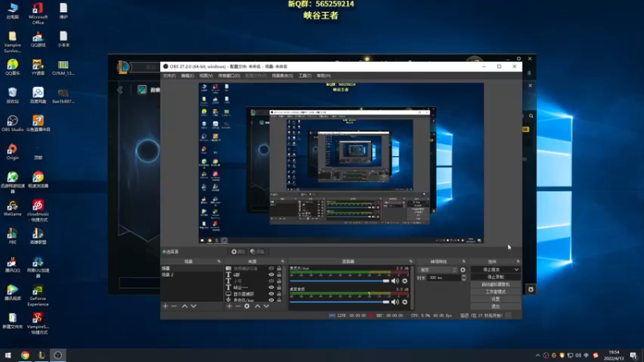The width and height of the screenshot is (644, 362).
Task: Open the 回收站 recycle bin icon
Action: 12,95
